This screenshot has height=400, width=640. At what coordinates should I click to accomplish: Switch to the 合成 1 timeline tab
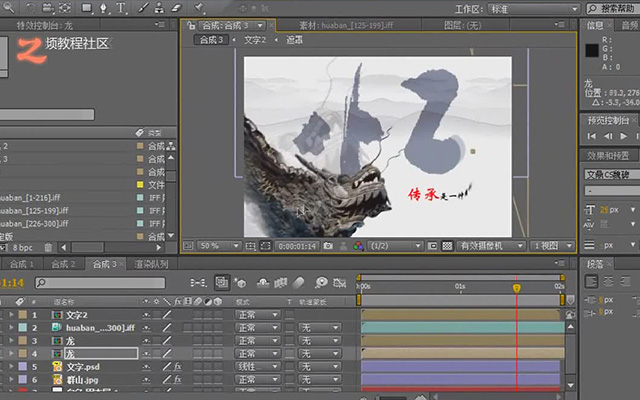click(x=22, y=264)
